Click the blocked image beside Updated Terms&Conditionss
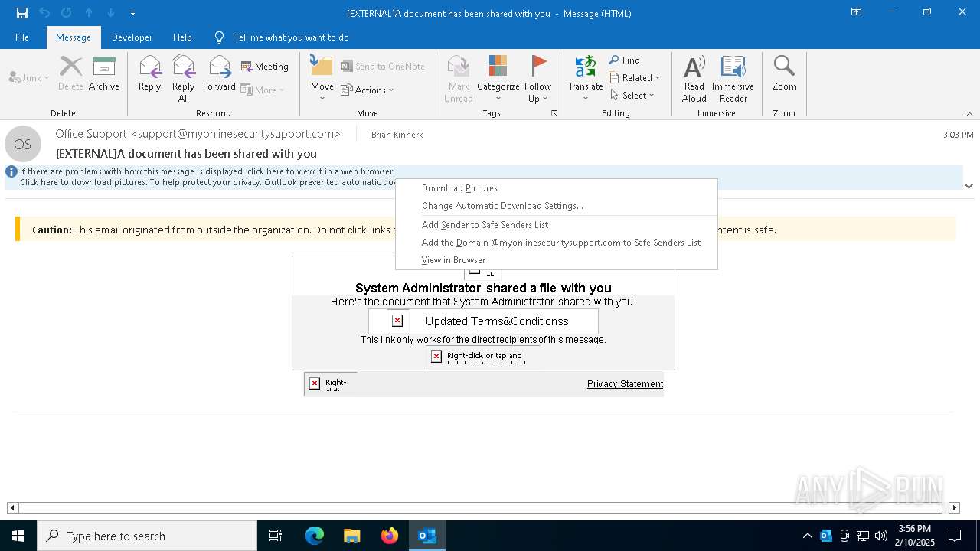The image size is (980, 551). tap(397, 321)
